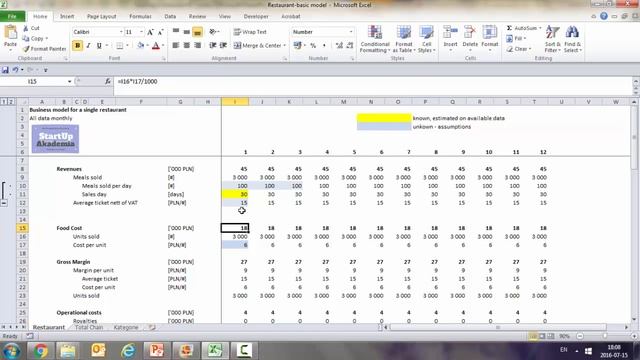Open the font size 11 dropdown

(141, 32)
